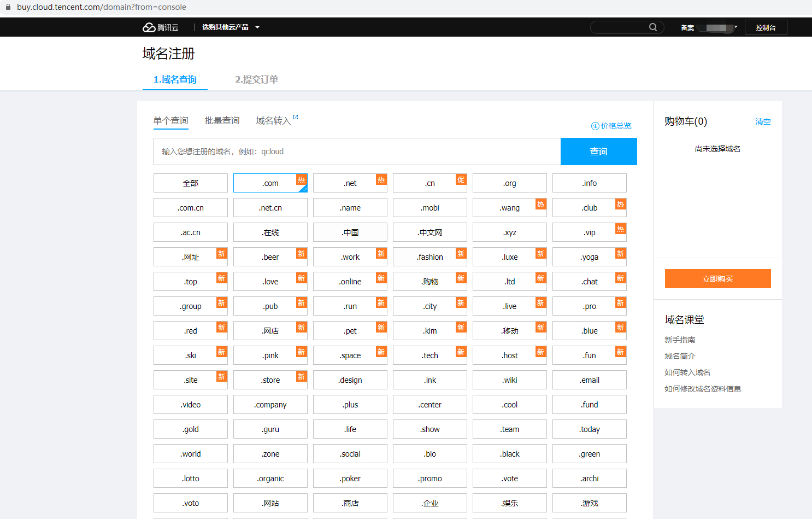Screen dimensions: 812x519
Task: Select the .email suffix option
Action: [590, 380]
